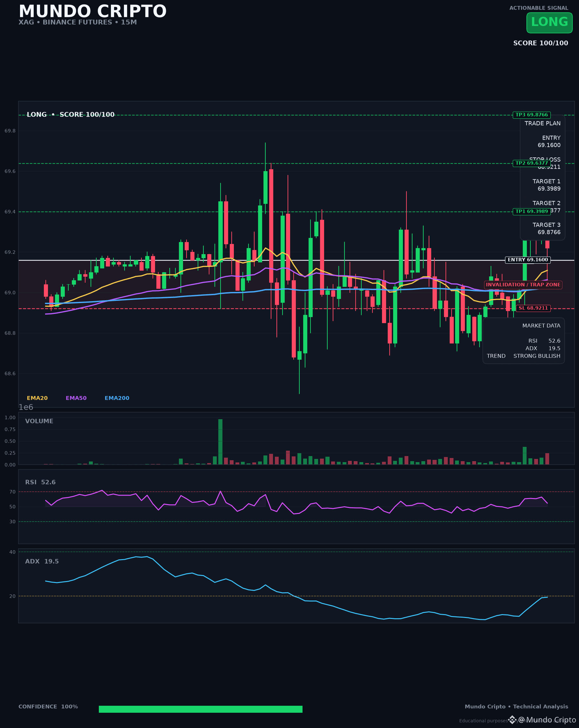Click the tallest green volume bar
Image resolution: width=579 pixels, height=728 pixels.
point(220,442)
